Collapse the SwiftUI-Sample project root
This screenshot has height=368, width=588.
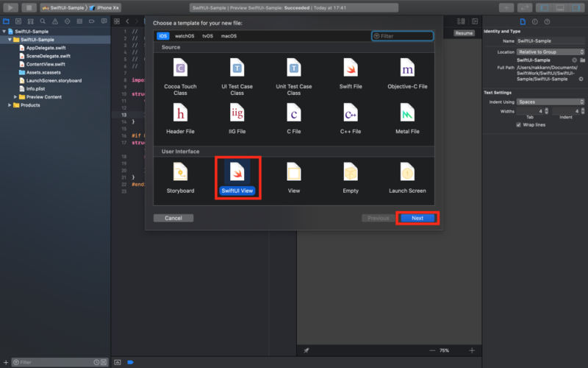click(x=4, y=32)
